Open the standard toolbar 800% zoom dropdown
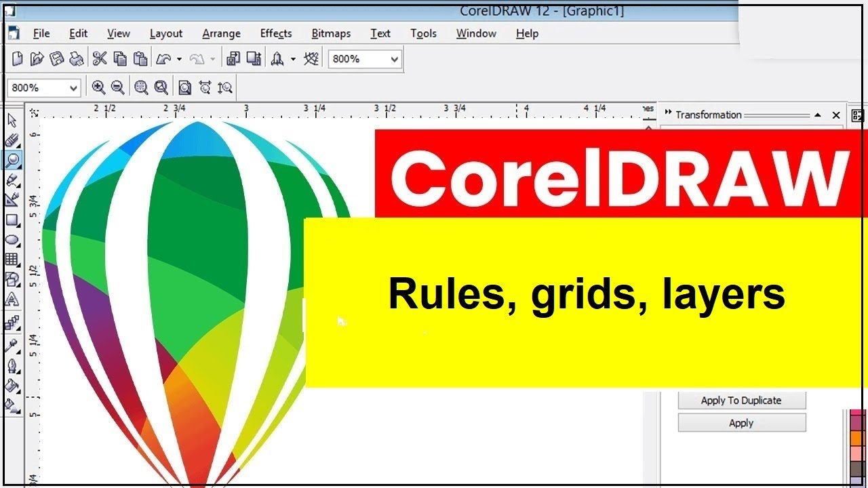 (394, 60)
